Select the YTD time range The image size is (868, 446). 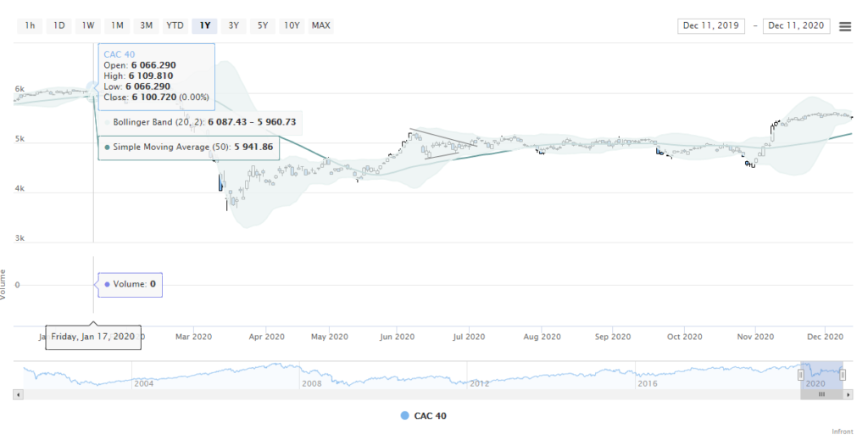[x=175, y=25]
